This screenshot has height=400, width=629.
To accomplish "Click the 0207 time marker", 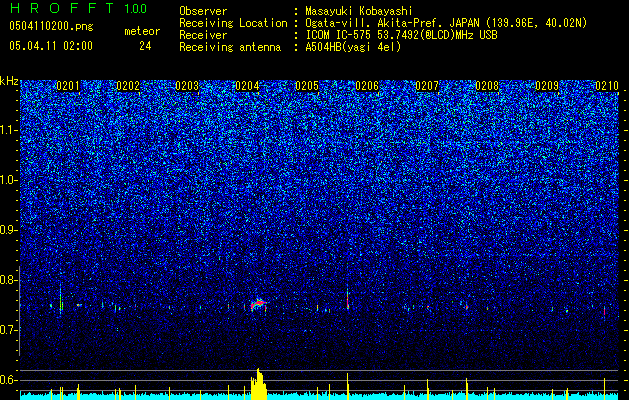I will pyautogui.click(x=427, y=86).
